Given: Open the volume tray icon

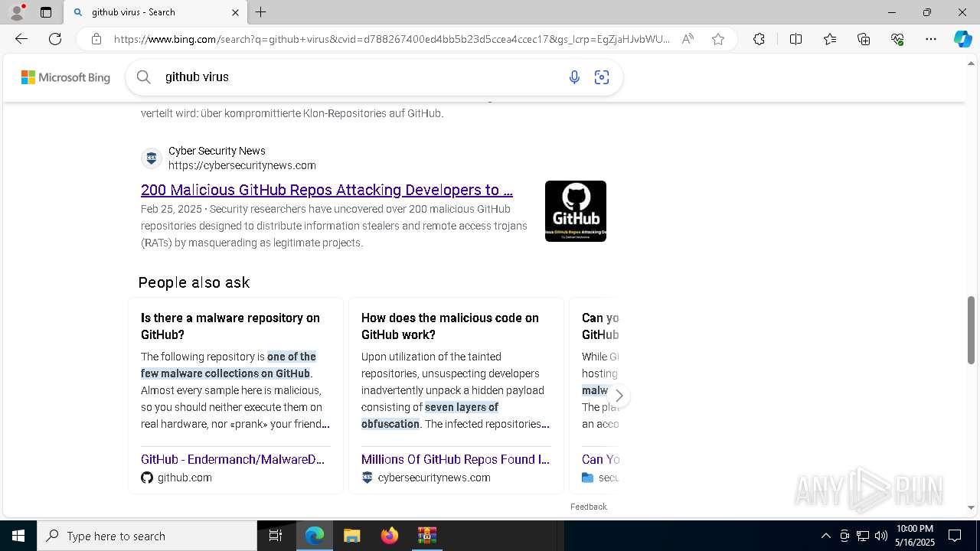Looking at the screenshot, I should [x=881, y=536].
